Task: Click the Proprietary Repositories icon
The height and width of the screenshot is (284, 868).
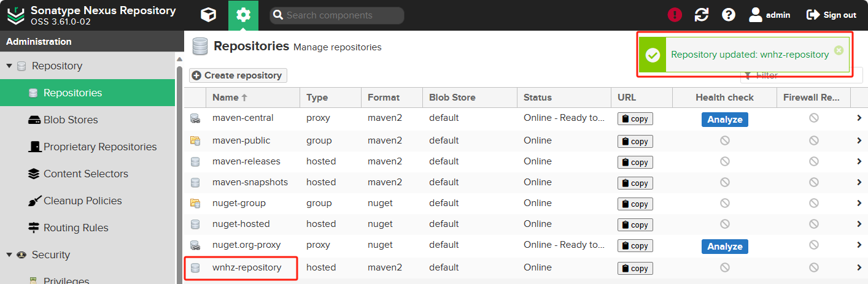Action: click(x=34, y=147)
